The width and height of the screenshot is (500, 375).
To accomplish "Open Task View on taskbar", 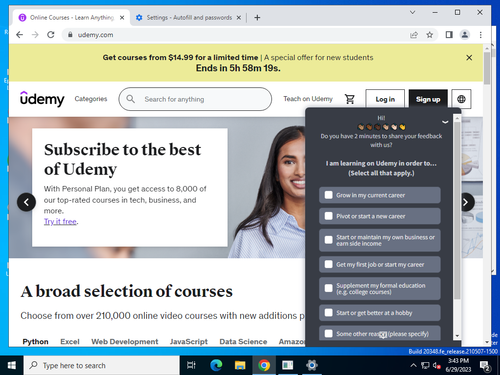I will click(x=191, y=365).
